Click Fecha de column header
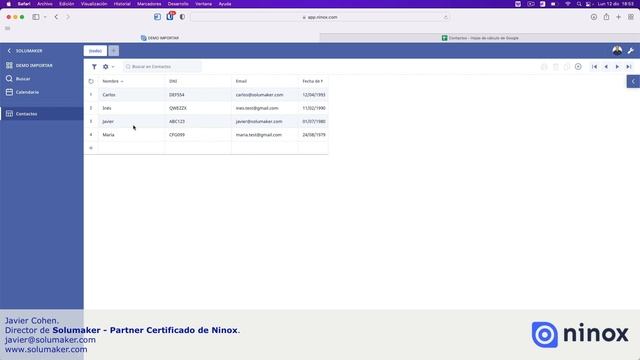The width and height of the screenshot is (640, 360). click(313, 81)
